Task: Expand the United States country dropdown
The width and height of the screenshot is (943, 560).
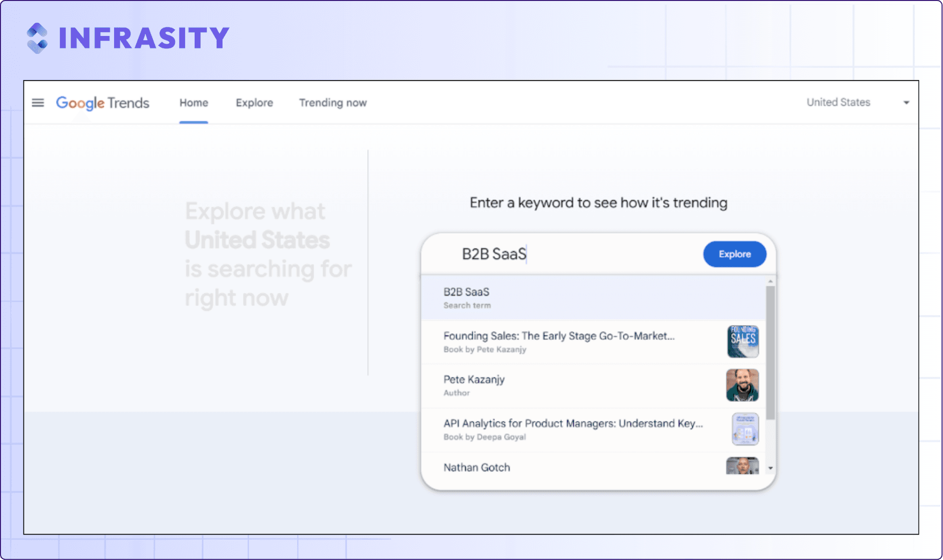Action: [x=858, y=102]
